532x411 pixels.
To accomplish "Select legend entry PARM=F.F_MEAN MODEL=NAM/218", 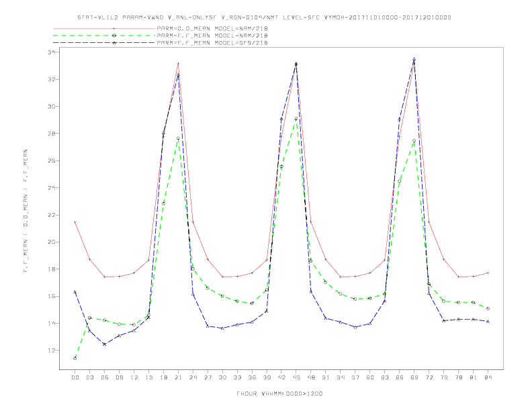I will [x=212, y=36].
